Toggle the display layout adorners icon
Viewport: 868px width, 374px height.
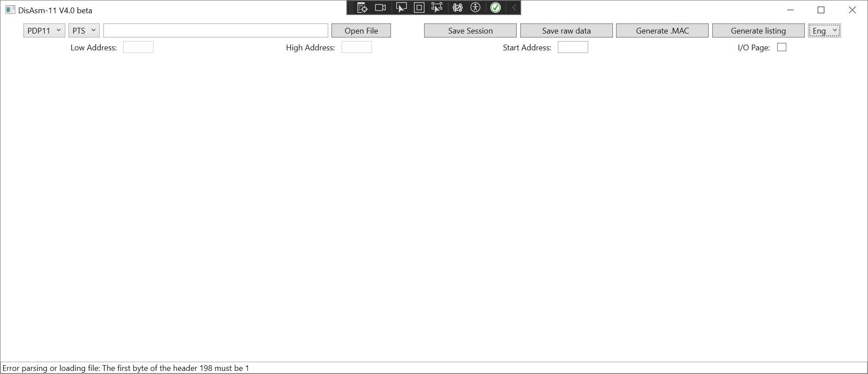tap(419, 8)
